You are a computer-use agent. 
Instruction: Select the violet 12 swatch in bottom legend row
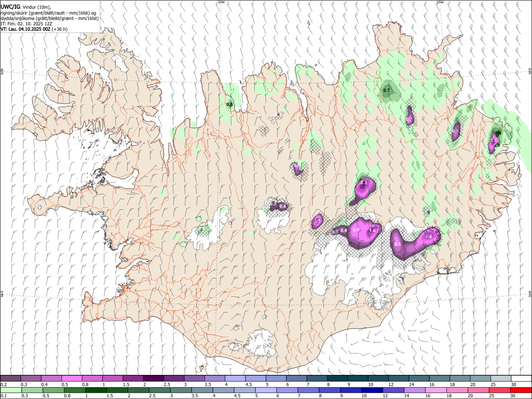pos(393,390)
